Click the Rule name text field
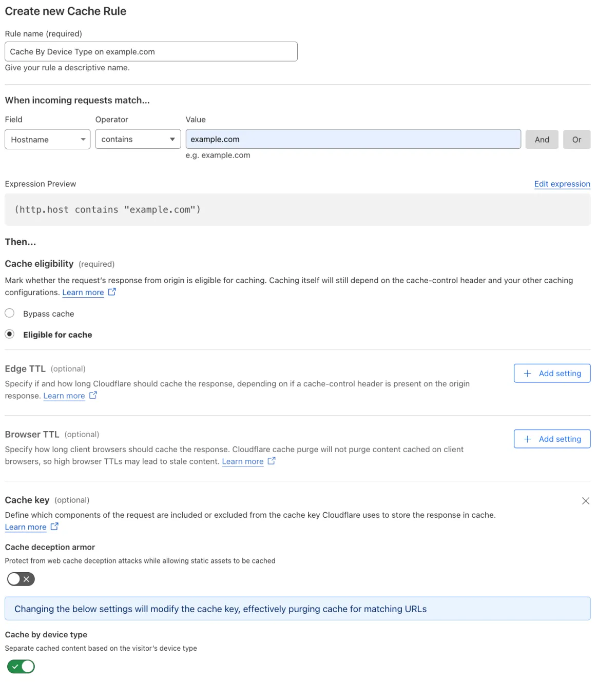 point(151,52)
